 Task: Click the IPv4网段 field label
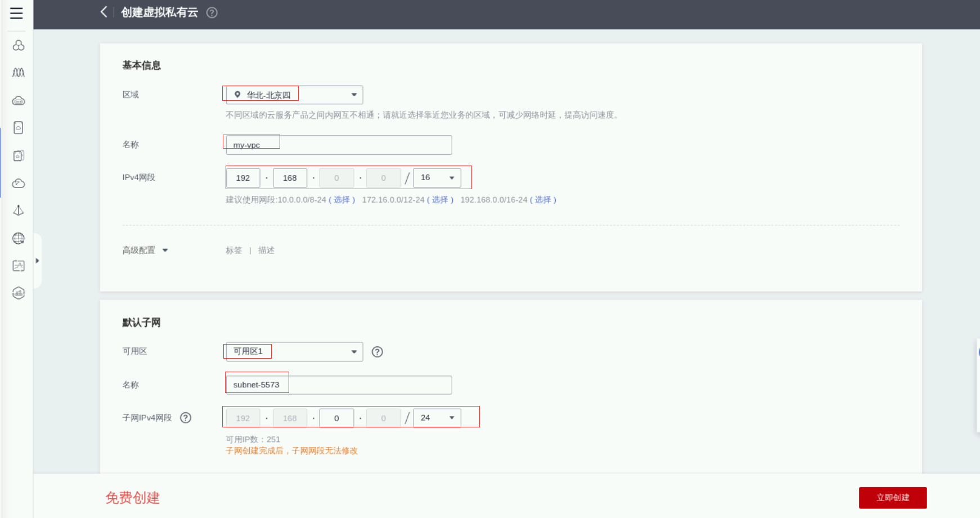[x=139, y=177]
